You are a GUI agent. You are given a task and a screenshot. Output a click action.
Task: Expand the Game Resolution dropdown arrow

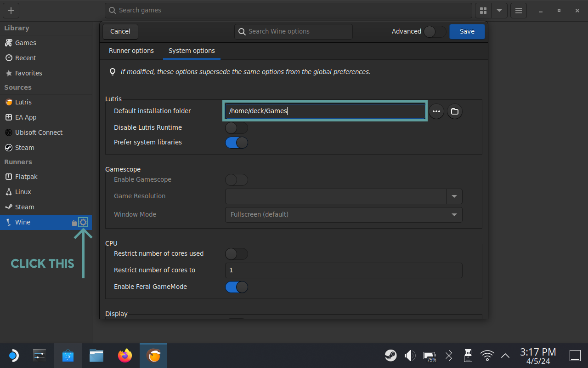pyautogui.click(x=454, y=196)
